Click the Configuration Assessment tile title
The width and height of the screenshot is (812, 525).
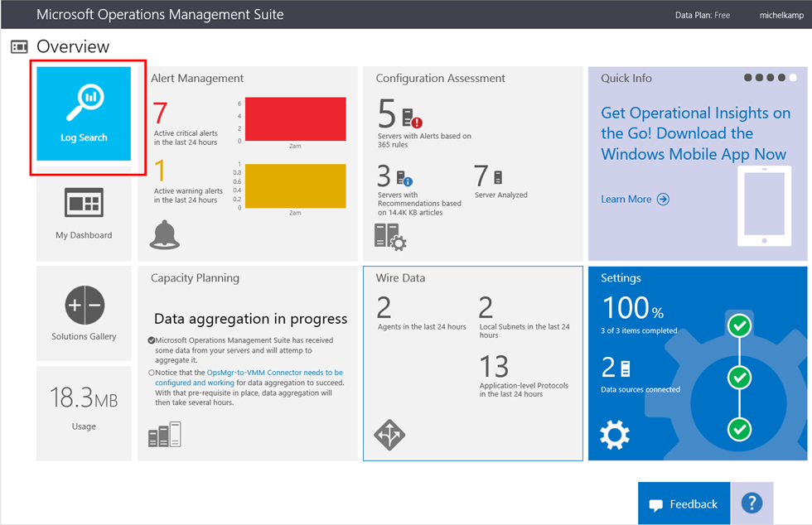coord(440,78)
